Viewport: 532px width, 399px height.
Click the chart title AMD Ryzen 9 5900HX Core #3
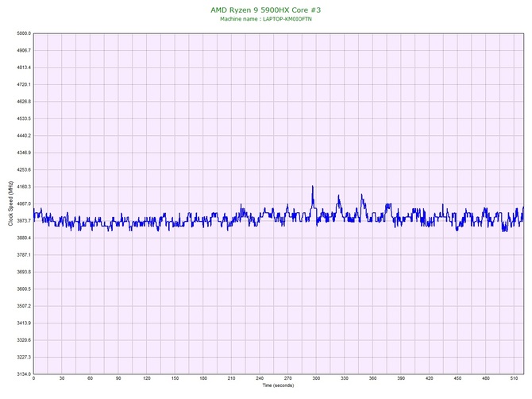(x=265, y=10)
